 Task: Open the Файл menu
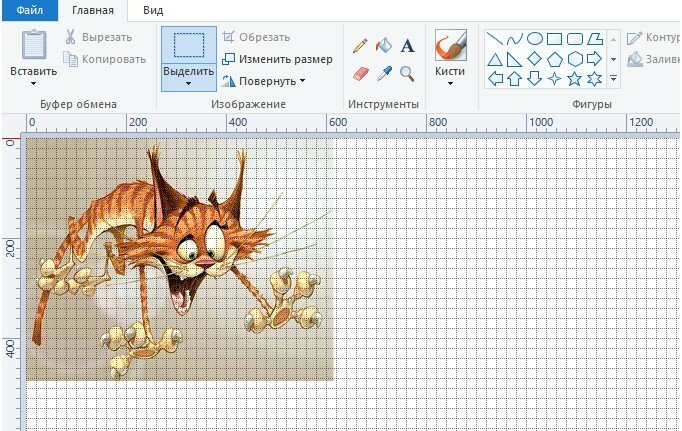click(30, 10)
